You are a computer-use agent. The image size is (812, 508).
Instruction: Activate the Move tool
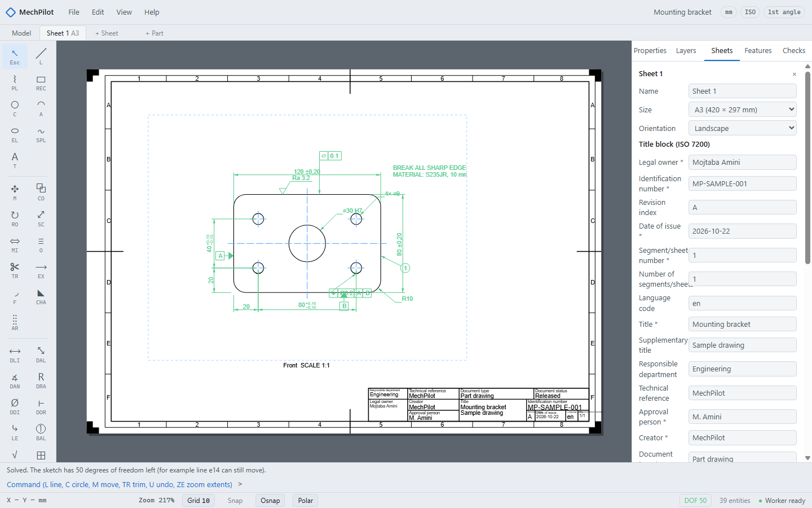[15, 193]
